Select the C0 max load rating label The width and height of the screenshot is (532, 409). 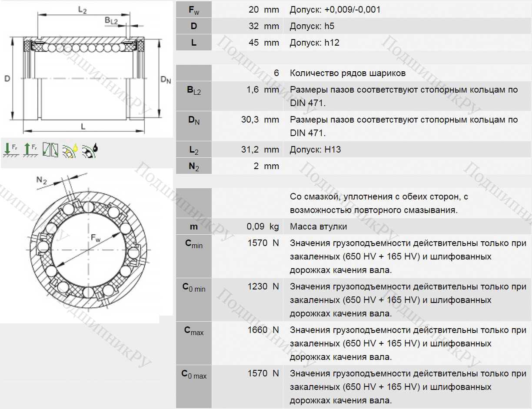pos(194,375)
